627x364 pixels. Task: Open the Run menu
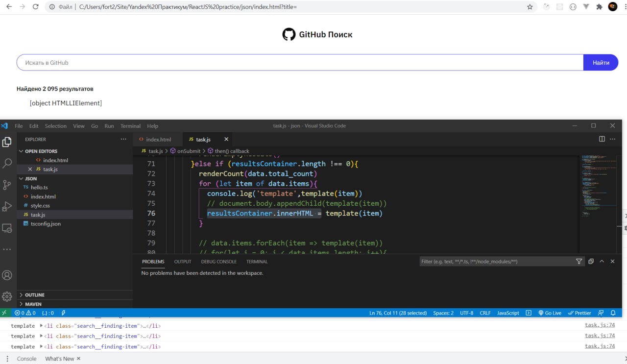click(x=109, y=126)
